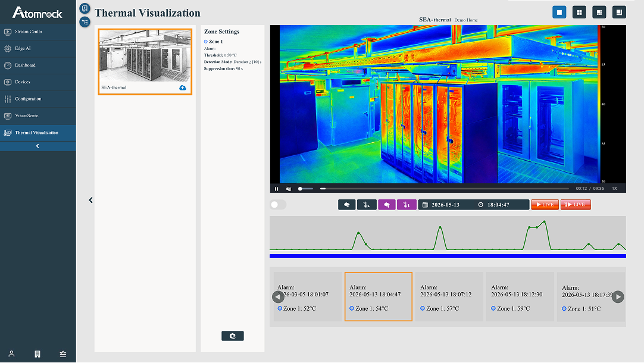This screenshot has height=363, width=644.
Task: Click the first LIVE button
Action: (x=545, y=205)
